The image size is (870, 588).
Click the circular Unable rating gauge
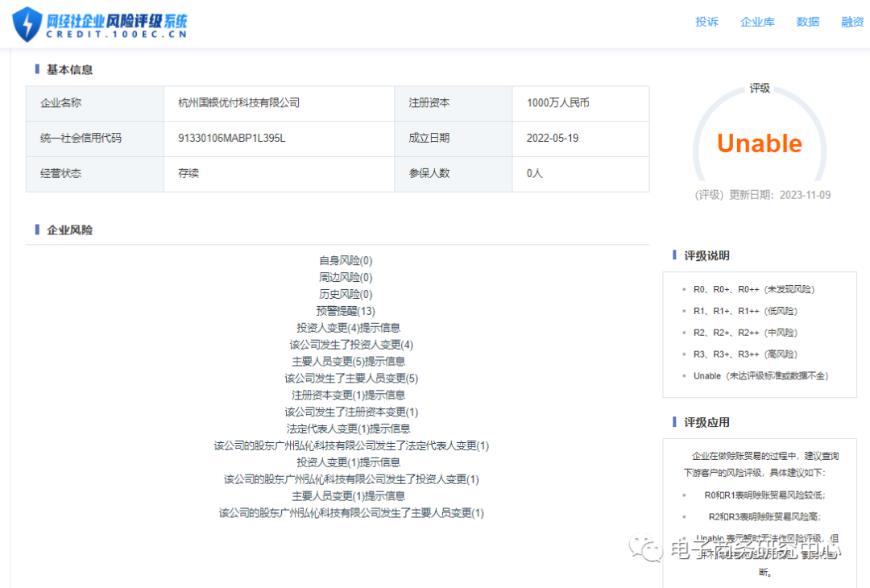pos(760,143)
